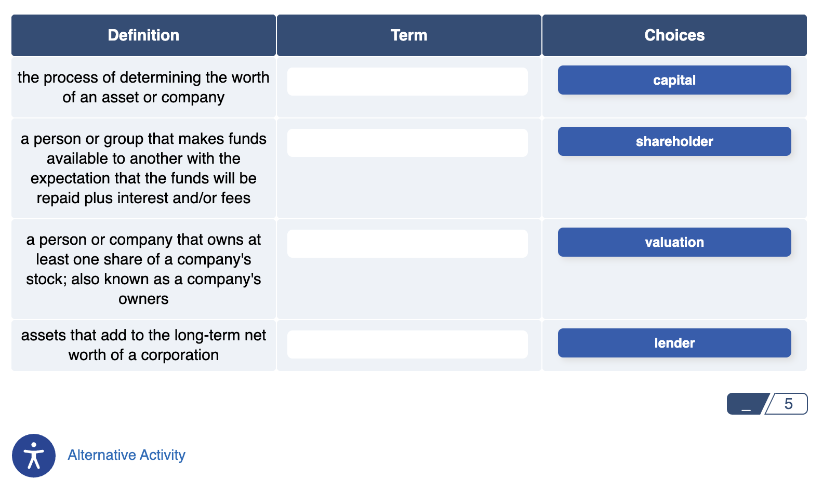Click the term field for funds repaid plus interest
The image size is (823, 504).
pos(407,143)
